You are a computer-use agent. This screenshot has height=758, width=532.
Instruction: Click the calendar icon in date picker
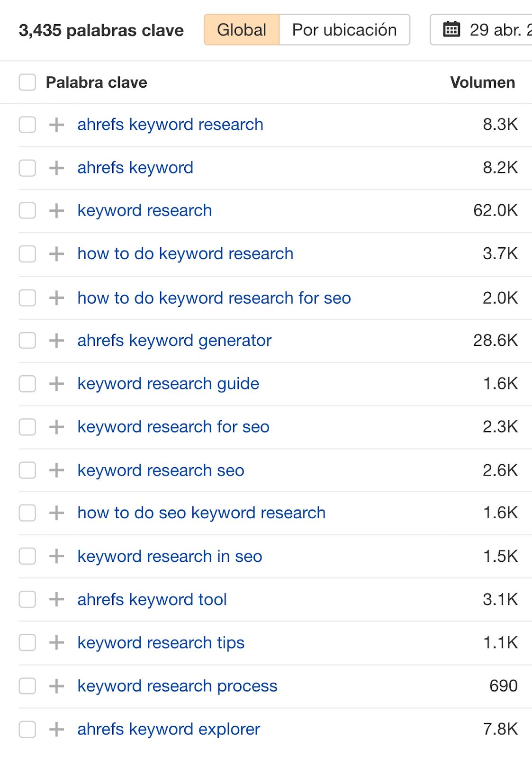[x=451, y=29]
